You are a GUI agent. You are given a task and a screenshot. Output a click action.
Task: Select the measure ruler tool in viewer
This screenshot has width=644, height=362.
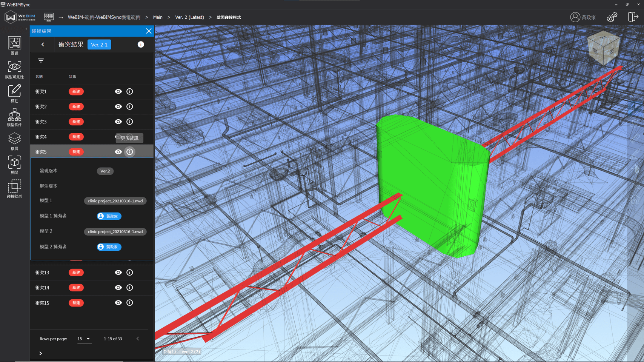[635, 138]
